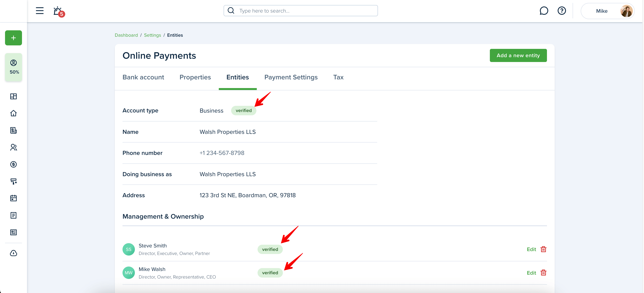Click Steve Smith's roles line
Image resolution: width=644 pixels, height=293 pixels.
(174, 253)
